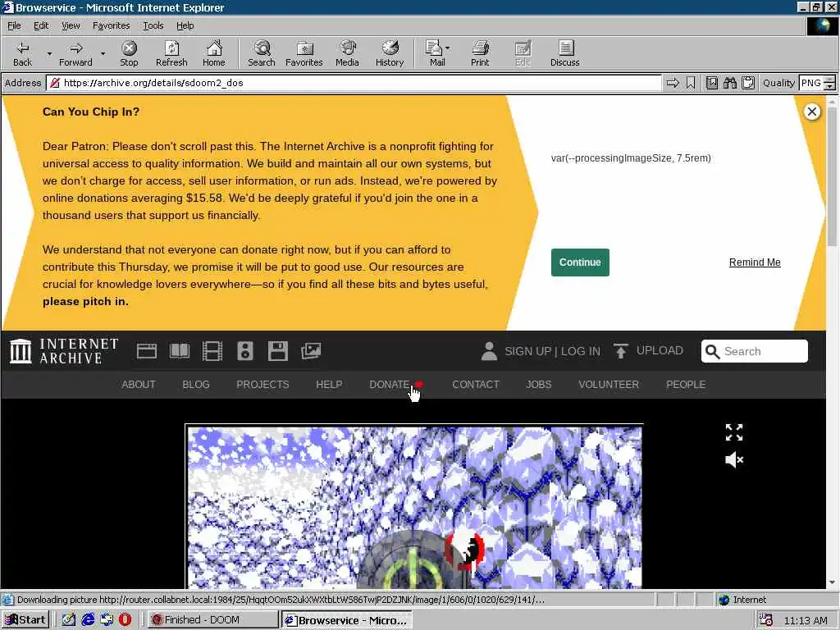Open the Video film icon

[x=212, y=351]
